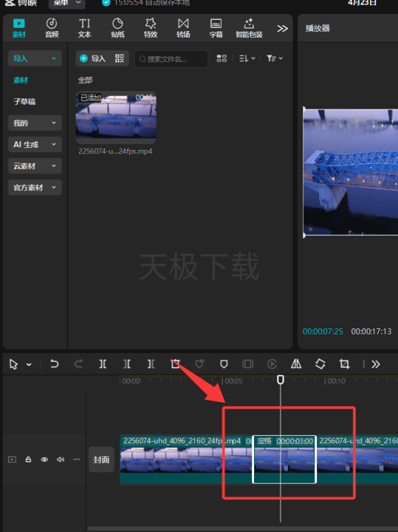Toggle track visibility eye icon
Screen dimensions: 398x532
[x=44, y=460]
